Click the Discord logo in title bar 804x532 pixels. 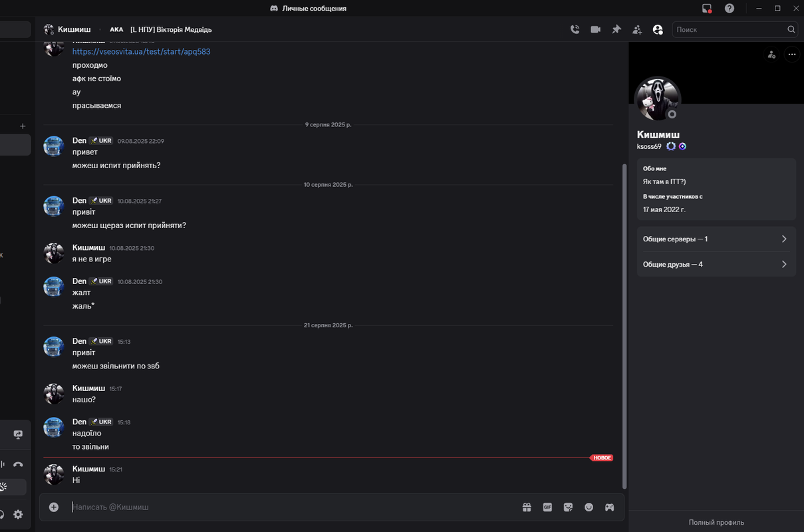click(274, 8)
